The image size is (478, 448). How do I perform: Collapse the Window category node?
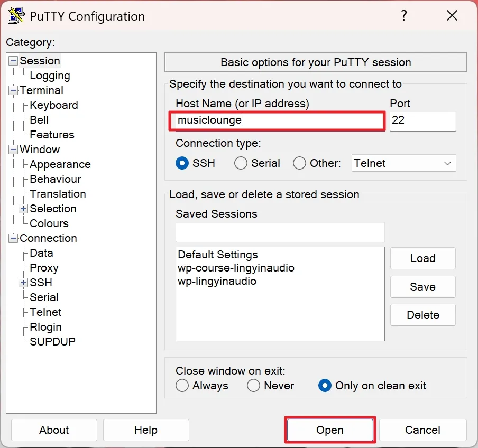click(13, 150)
